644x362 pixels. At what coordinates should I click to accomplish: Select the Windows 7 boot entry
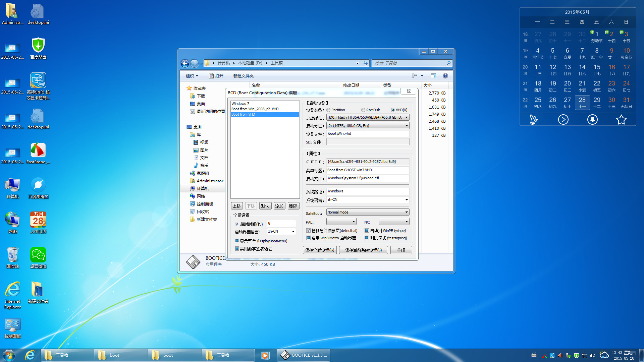tap(265, 104)
